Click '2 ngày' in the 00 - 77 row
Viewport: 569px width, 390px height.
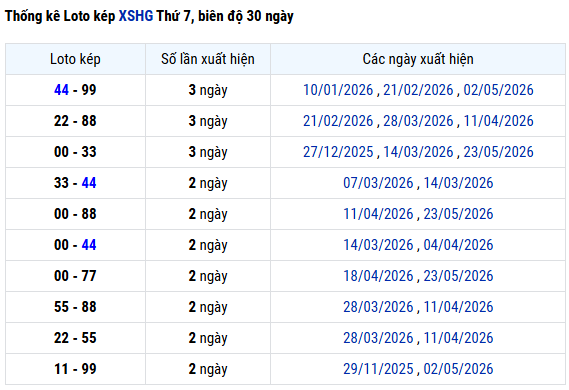pyautogui.click(x=208, y=276)
